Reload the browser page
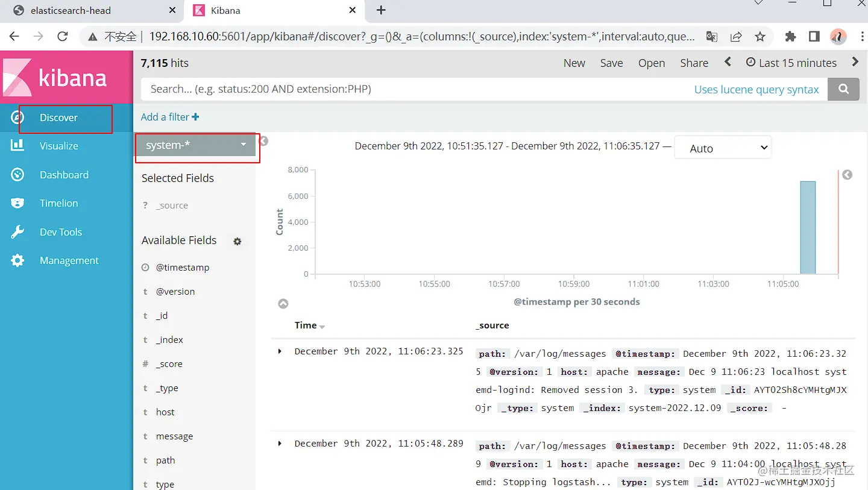 (62, 37)
